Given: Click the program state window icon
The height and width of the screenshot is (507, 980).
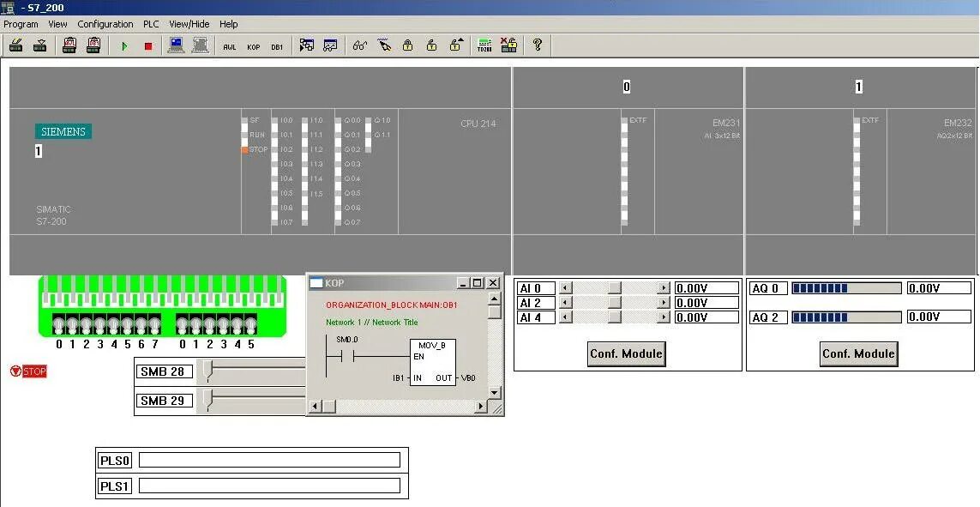Looking at the screenshot, I should click(x=306, y=45).
